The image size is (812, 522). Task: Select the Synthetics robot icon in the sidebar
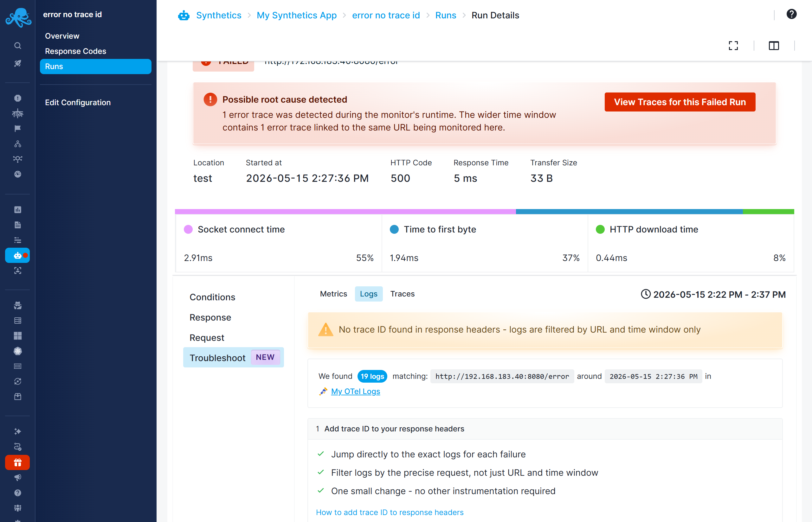coord(18,255)
